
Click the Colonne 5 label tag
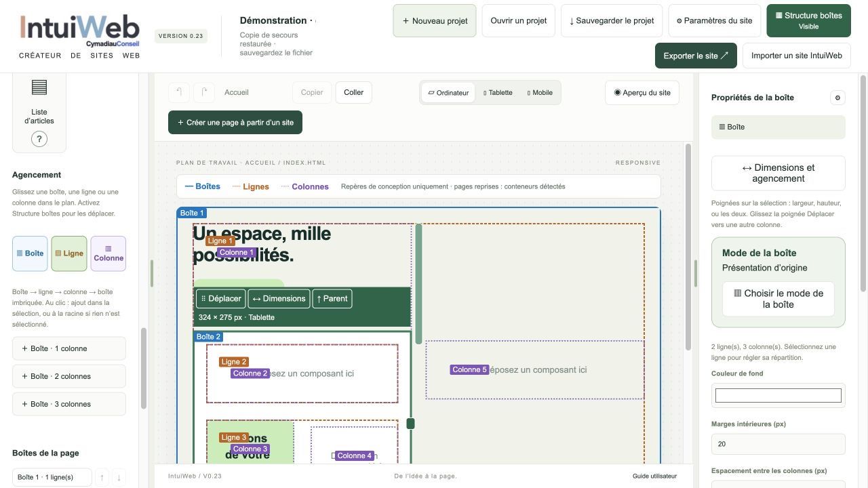pos(469,369)
